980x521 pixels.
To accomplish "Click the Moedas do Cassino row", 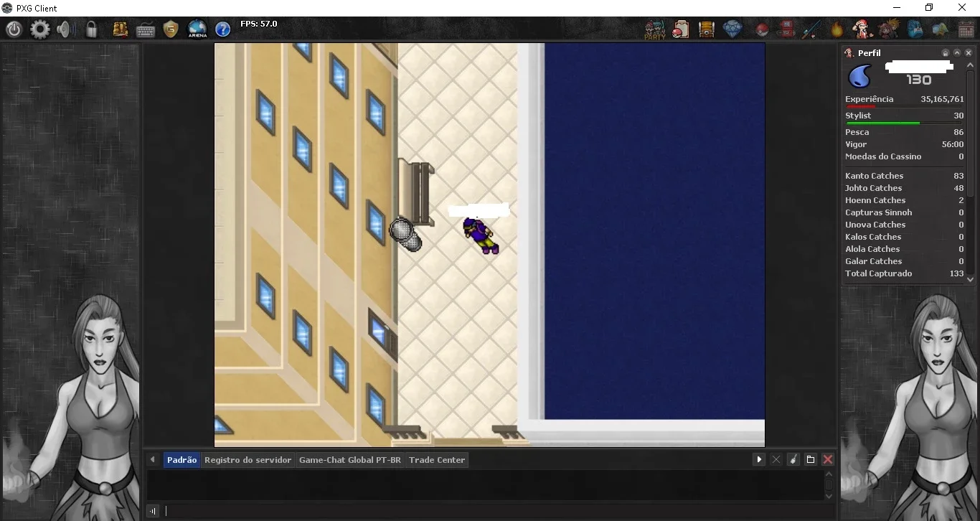I will click(905, 156).
